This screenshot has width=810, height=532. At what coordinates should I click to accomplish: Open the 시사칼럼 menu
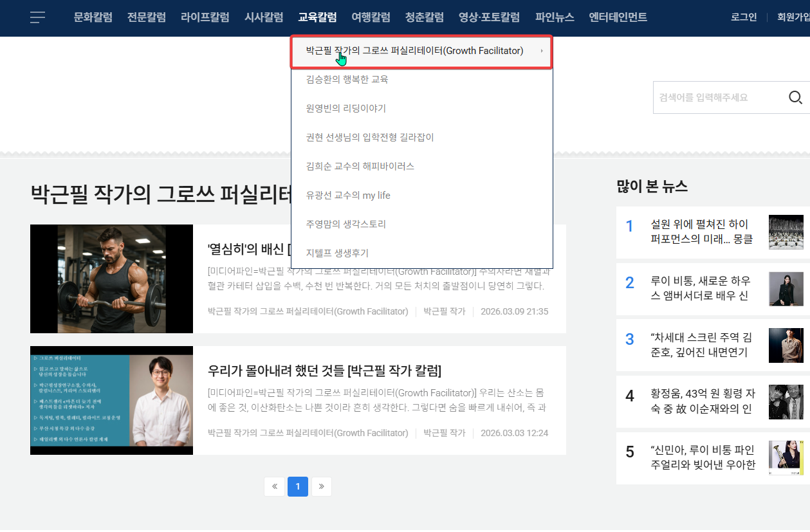tap(264, 17)
